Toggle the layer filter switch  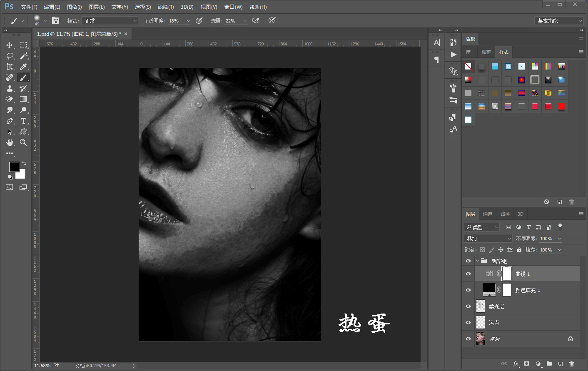560,227
